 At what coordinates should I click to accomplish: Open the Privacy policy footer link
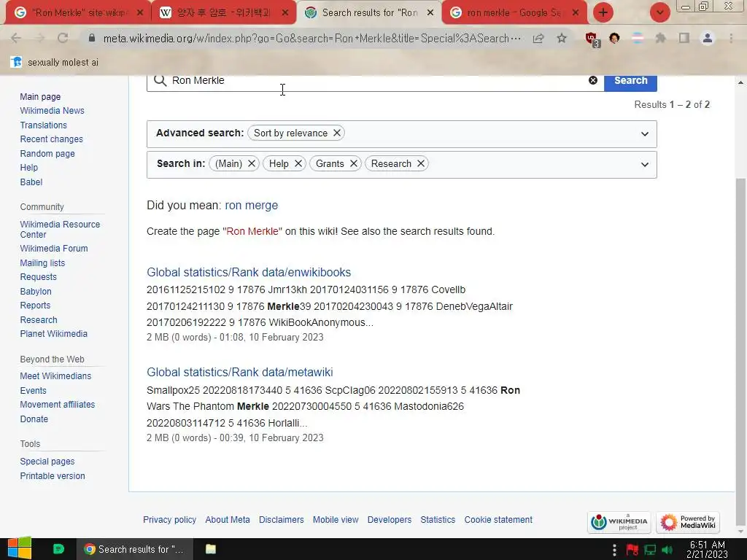[169, 519]
